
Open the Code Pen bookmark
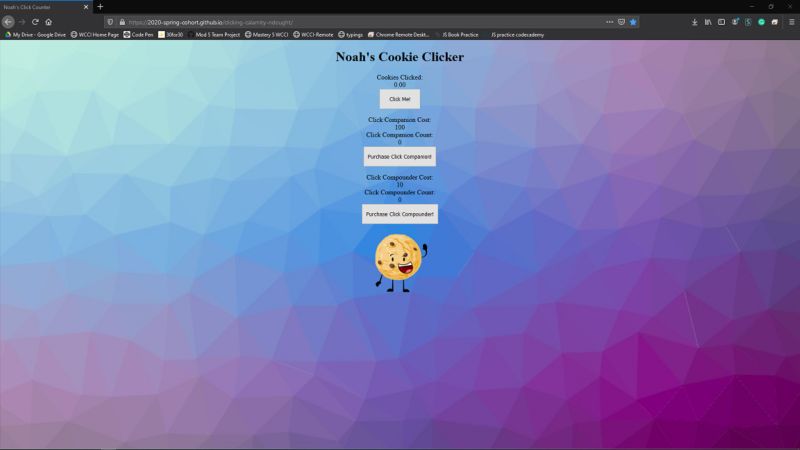click(138, 35)
